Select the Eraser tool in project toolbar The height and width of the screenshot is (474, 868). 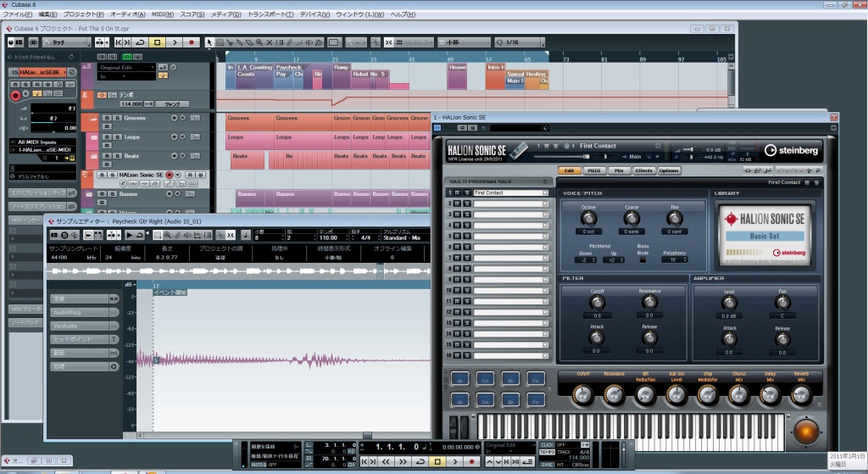250,42
